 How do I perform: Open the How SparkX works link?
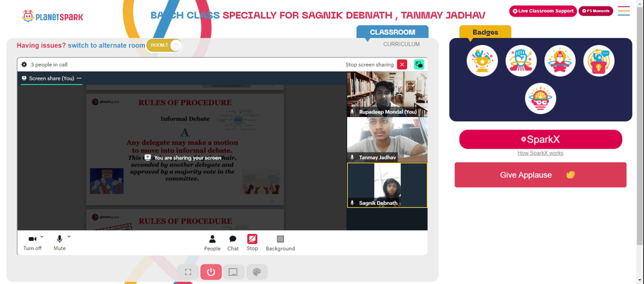point(540,153)
